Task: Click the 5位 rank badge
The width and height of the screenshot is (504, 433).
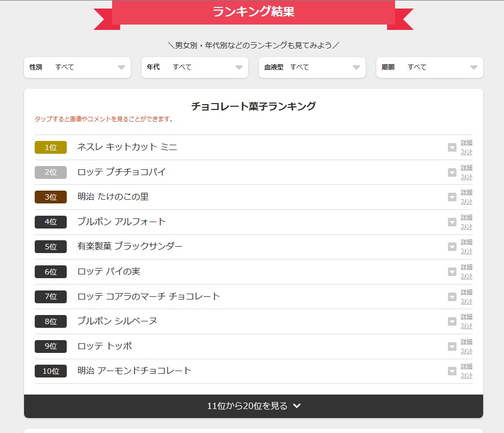Action: click(x=51, y=247)
